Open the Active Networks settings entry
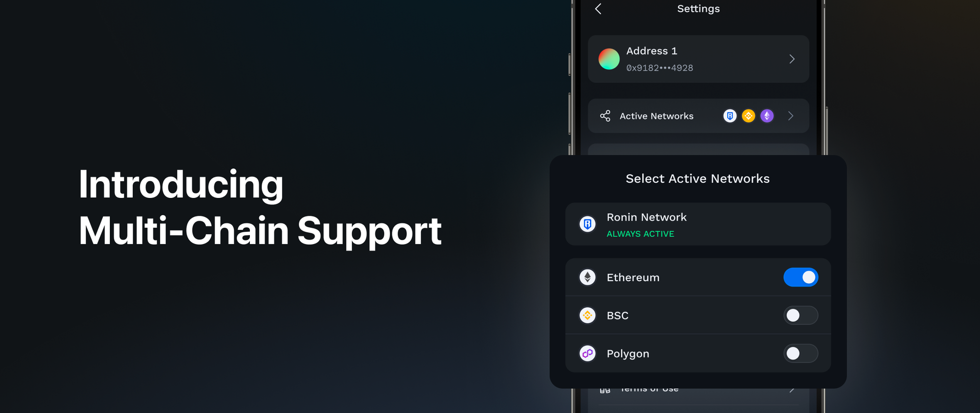 (x=698, y=116)
